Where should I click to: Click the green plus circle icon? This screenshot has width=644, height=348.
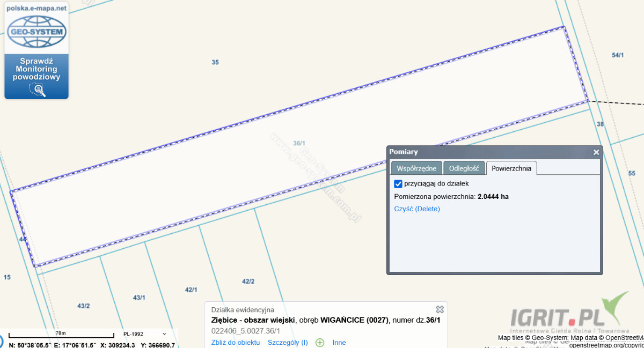coord(320,342)
